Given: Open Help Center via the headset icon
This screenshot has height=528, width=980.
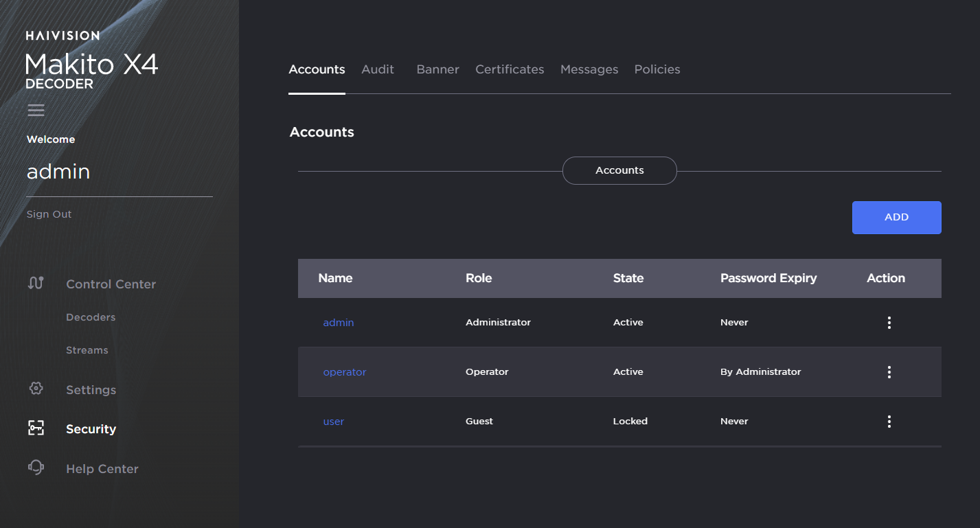Looking at the screenshot, I should (36, 468).
